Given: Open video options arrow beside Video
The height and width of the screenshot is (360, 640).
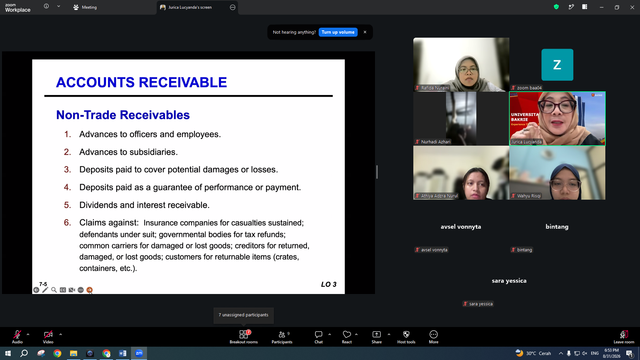Looking at the screenshot, I should (60, 334).
